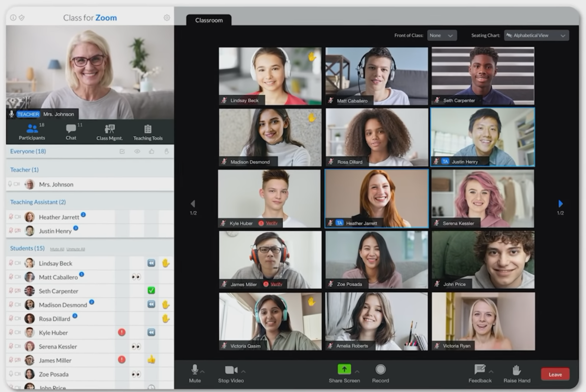Select Rosa Dillard's video tile

click(x=377, y=137)
